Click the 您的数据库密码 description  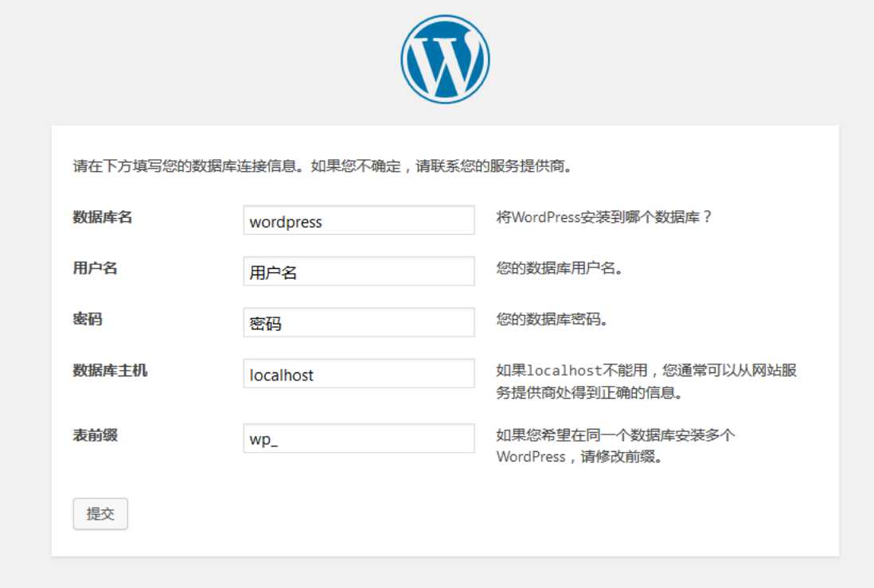coord(552,319)
